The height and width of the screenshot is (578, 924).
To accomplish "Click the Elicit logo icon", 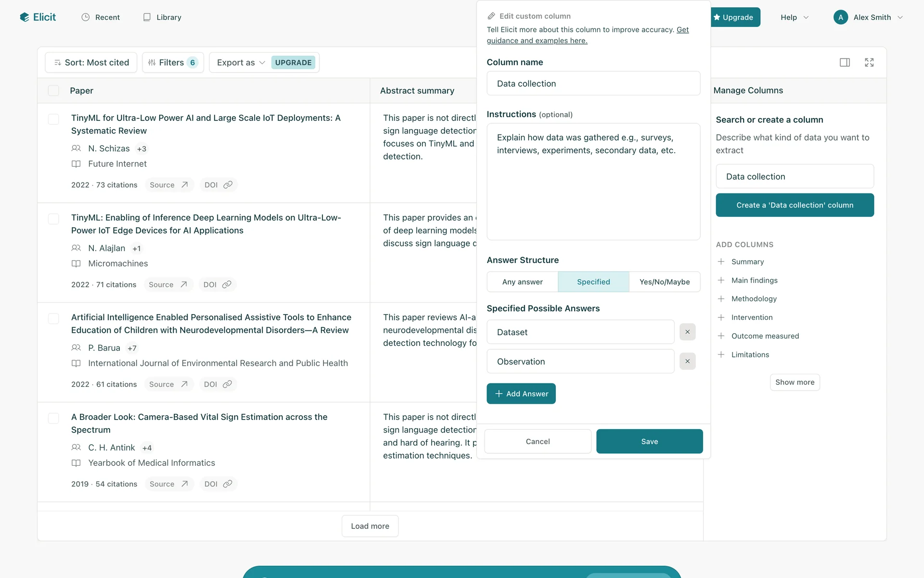I will click(25, 17).
